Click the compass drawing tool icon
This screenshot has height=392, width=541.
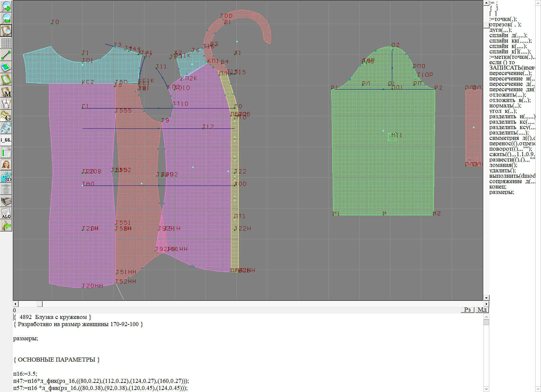pos(6,104)
